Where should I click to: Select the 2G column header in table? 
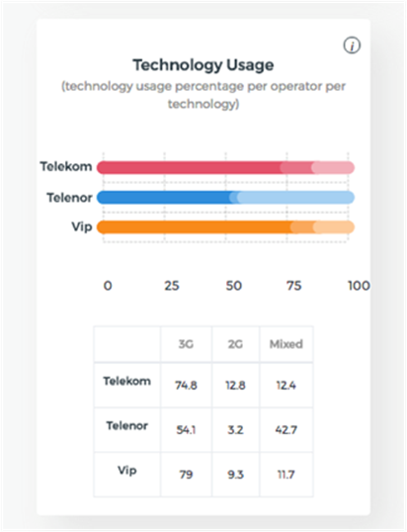[x=235, y=344]
